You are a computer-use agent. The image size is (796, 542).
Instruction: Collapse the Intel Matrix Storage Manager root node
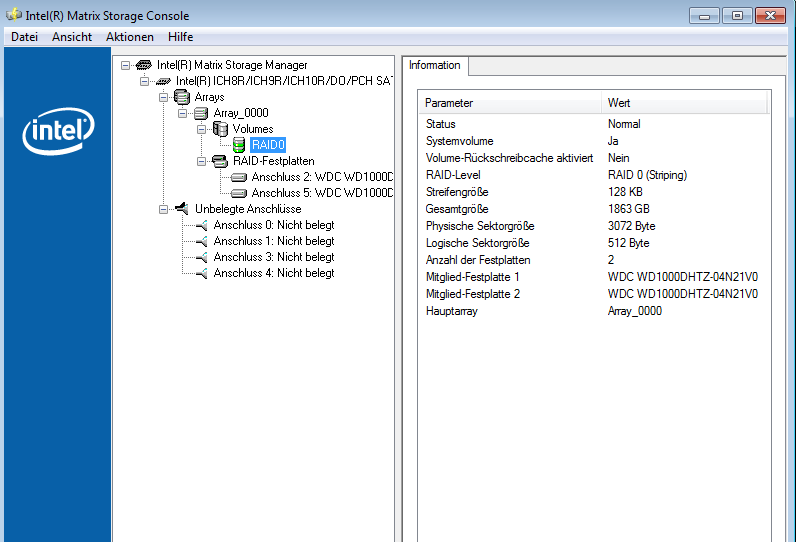click(x=125, y=65)
